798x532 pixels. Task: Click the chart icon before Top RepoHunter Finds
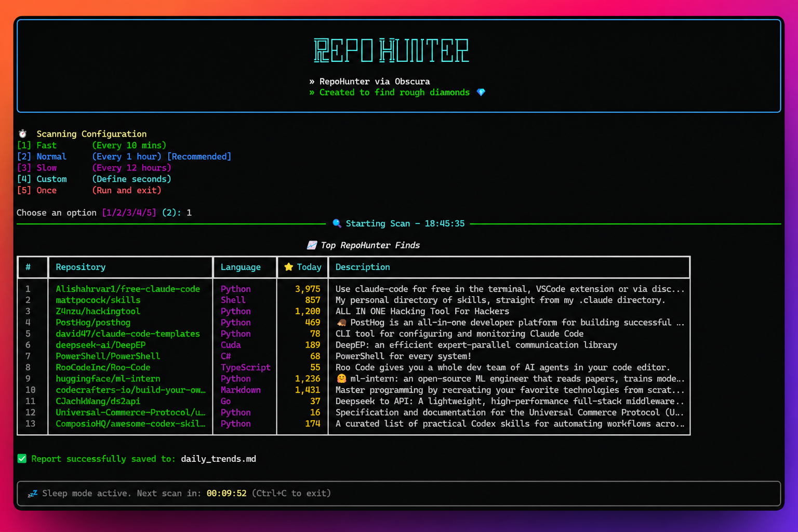312,245
